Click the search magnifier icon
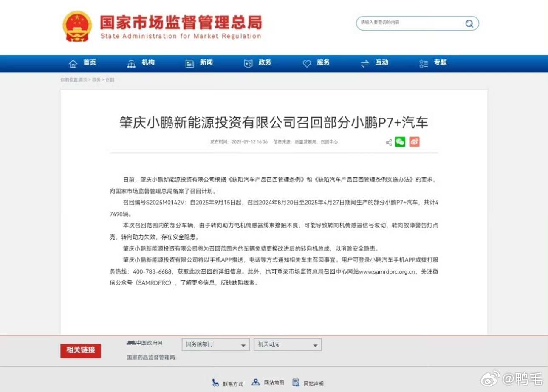Viewport: 548px width, 392px height. point(469,23)
